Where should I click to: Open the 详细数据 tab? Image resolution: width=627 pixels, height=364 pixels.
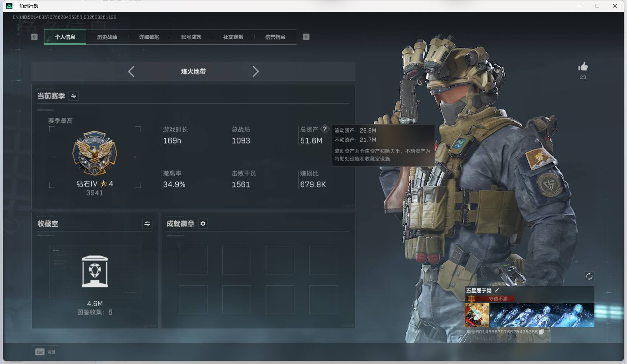coord(149,37)
